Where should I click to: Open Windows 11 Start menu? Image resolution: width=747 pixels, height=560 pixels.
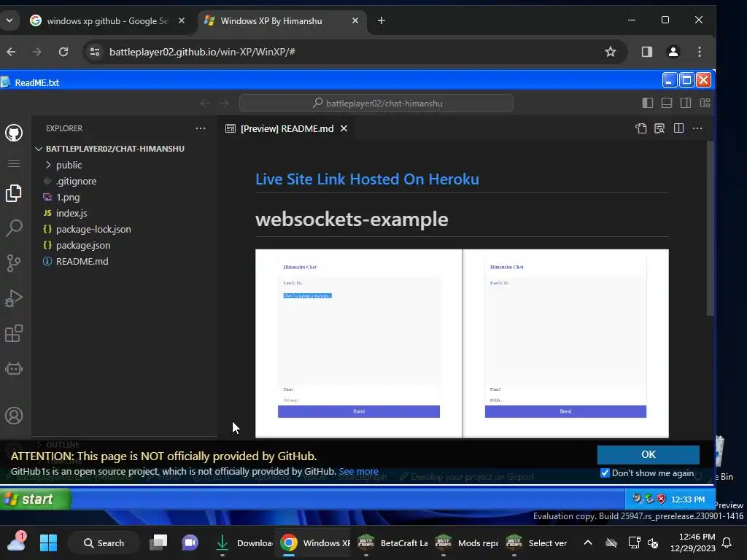pos(48,542)
